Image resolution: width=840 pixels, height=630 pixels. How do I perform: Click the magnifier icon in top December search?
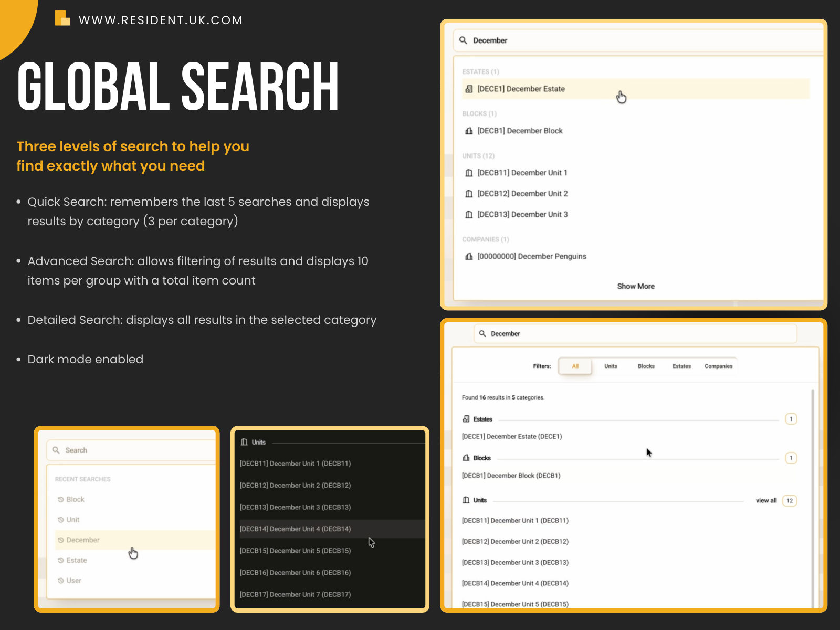tap(463, 40)
